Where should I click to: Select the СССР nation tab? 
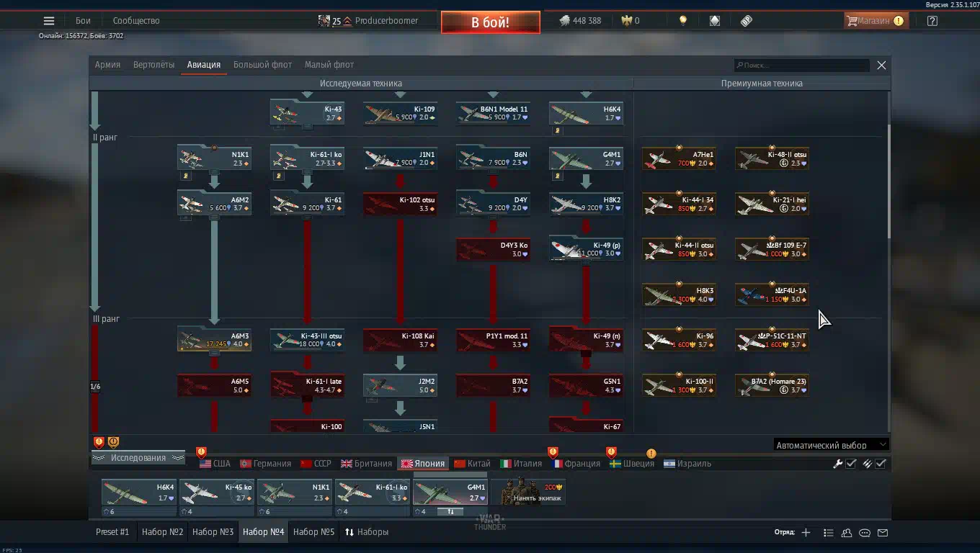click(x=316, y=464)
